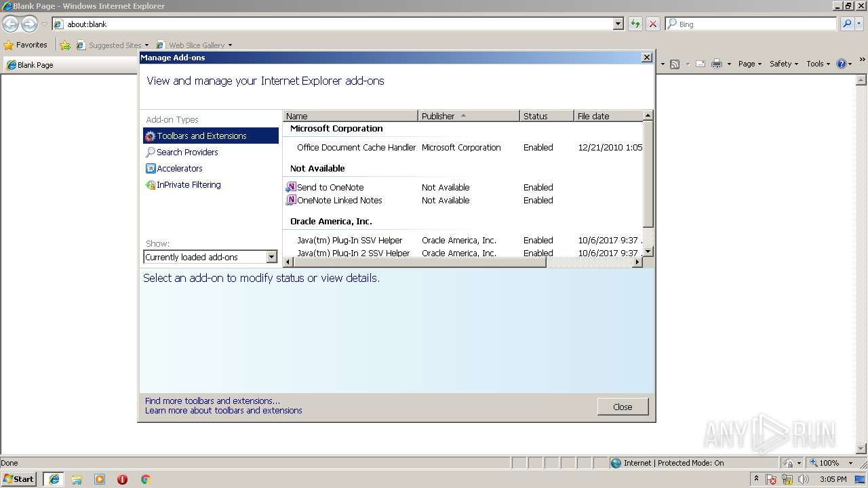
Task: Click the taskbar clock 3:05 PM
Action: click(x=833, y=479)
